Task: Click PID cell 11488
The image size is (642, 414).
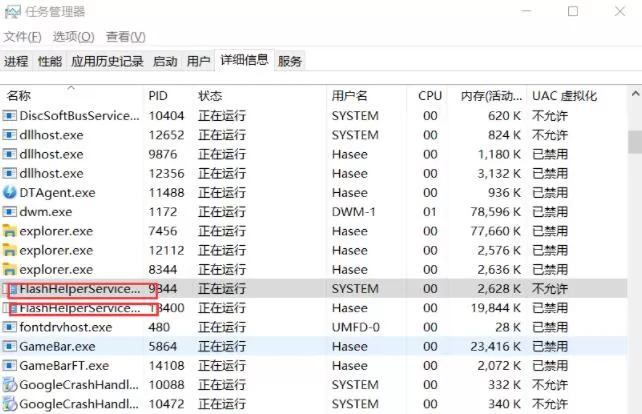Action: 166,192
